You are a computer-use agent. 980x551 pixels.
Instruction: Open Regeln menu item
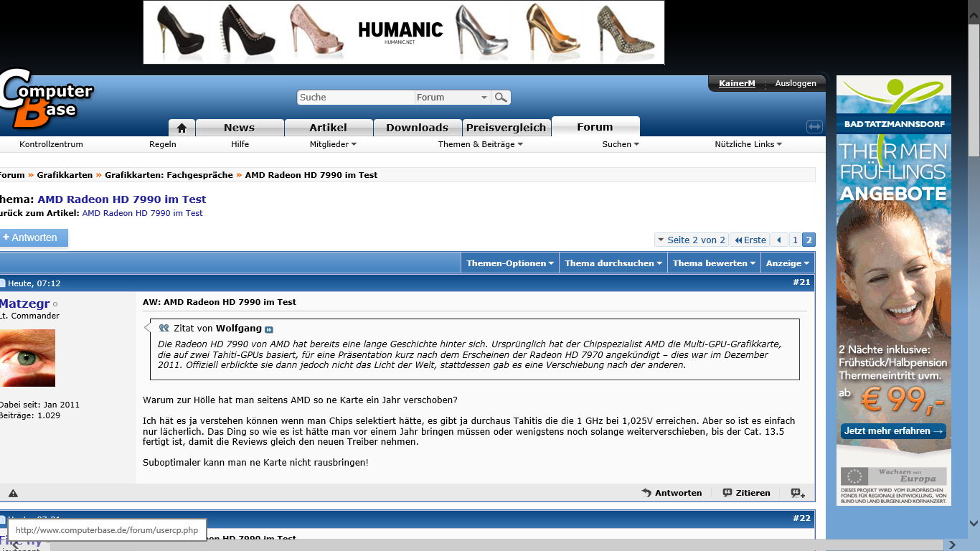click(x=163, y=144)
